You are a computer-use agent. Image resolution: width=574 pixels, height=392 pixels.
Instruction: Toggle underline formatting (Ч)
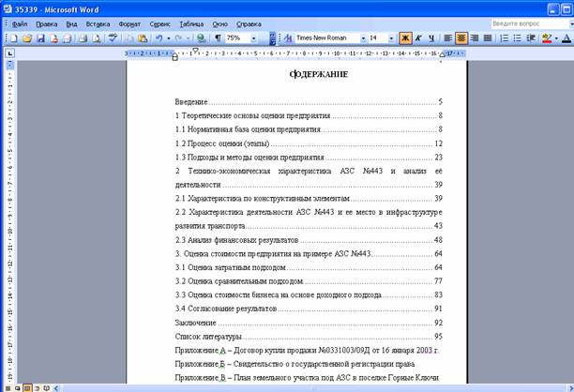[x=431, y=38]
